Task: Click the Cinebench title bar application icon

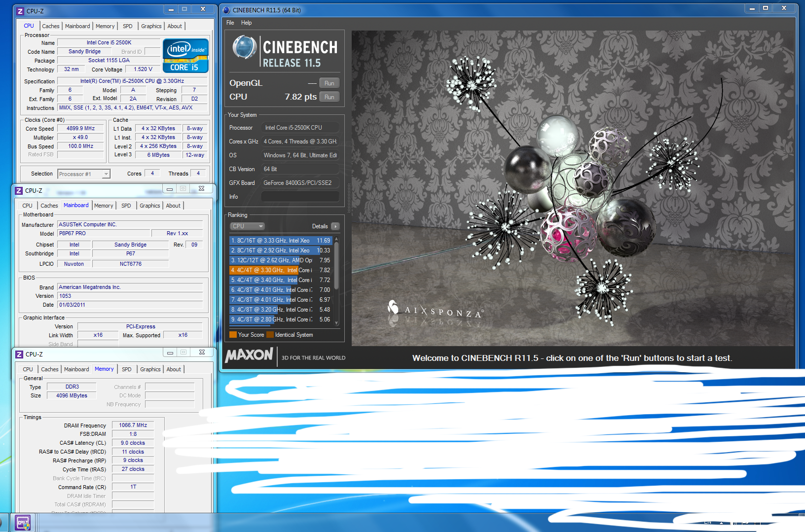Action: tap(226, 10)
